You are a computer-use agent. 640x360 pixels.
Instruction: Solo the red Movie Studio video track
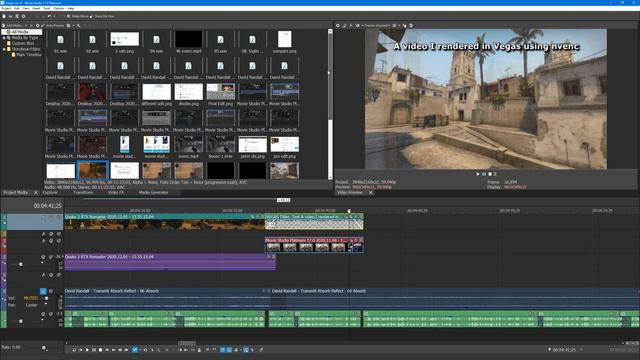(59, 241)
